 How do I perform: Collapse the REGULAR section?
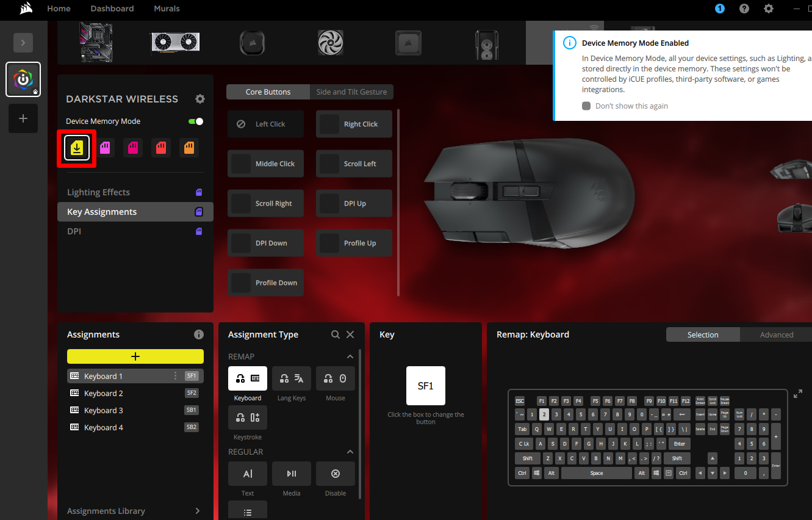click(350, 452)
